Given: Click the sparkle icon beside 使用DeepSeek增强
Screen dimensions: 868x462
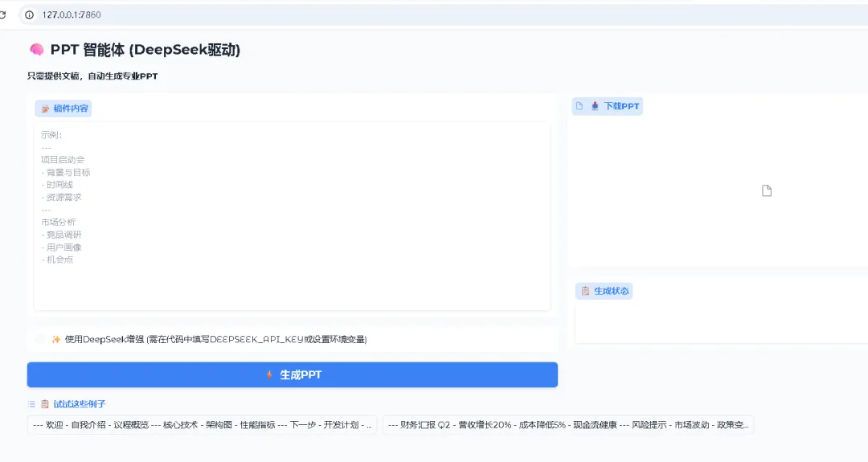Looking at the screenshot, I should coord(56,339).
